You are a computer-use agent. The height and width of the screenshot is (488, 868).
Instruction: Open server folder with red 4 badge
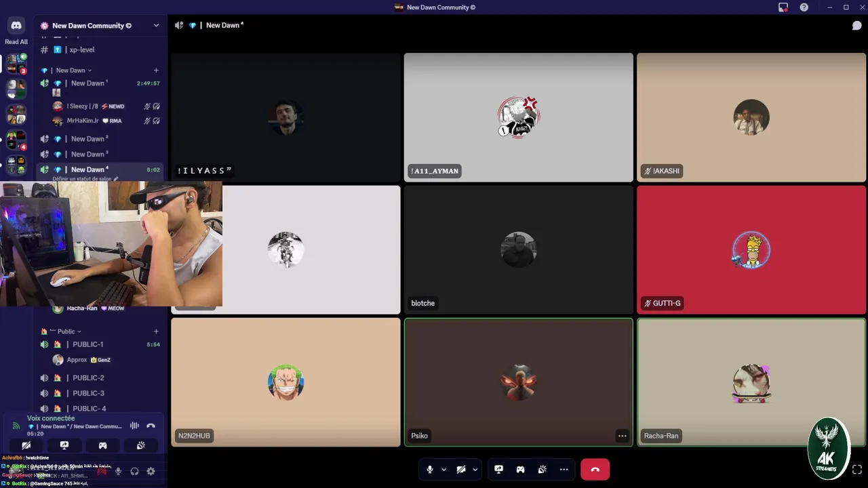pos(16,140)
